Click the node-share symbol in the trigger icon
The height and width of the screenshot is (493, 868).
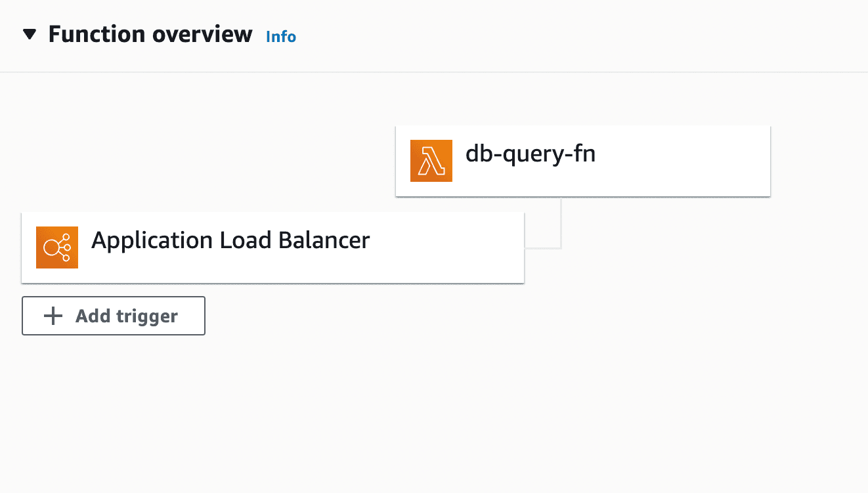coord(57,247)
